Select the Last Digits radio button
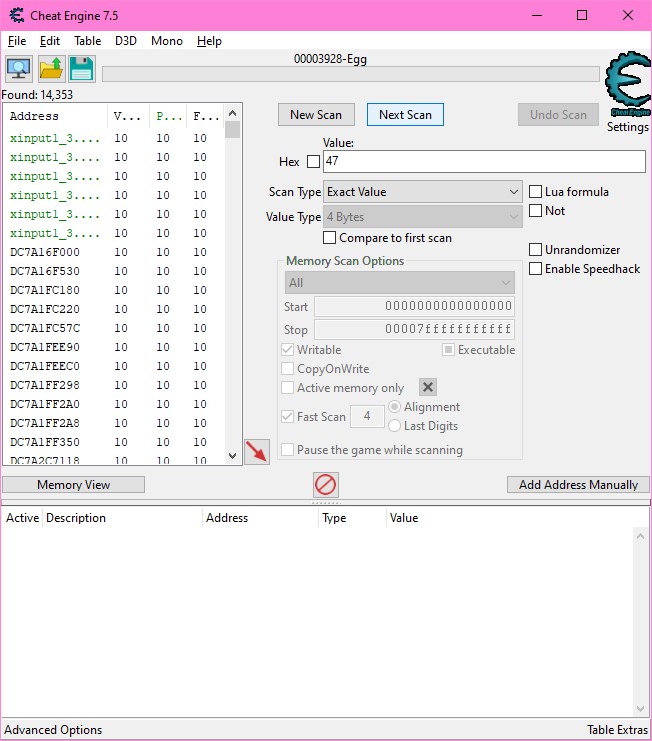The width and height of the screenshot is (652, 741). click(395, 425)
